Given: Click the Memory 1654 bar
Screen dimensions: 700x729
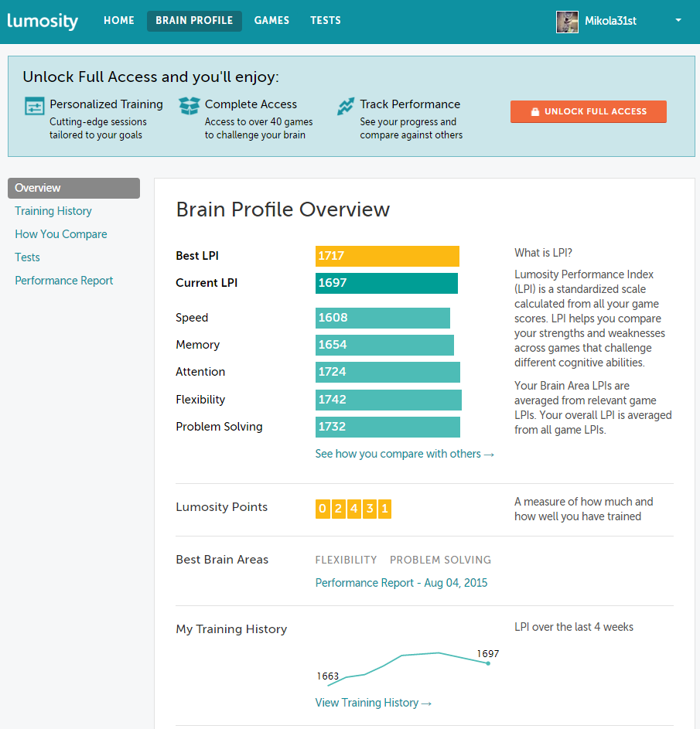Looking at the screenshot, I should click(x=384, y=345).
